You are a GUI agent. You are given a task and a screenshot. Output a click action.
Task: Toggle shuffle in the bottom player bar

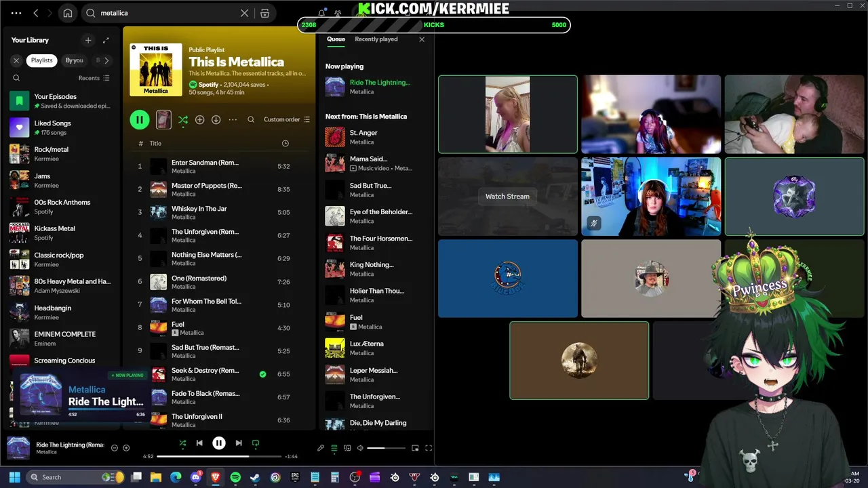tap(182, 443)
